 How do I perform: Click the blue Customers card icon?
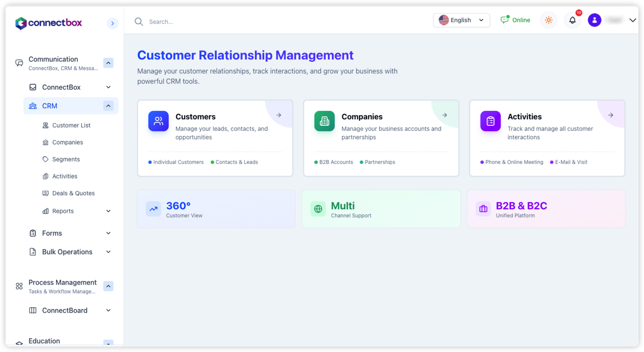tap(158, 121)
